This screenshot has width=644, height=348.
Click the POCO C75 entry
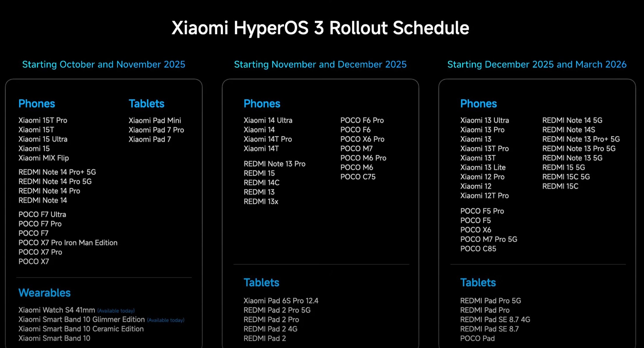[x=358, y=177]
